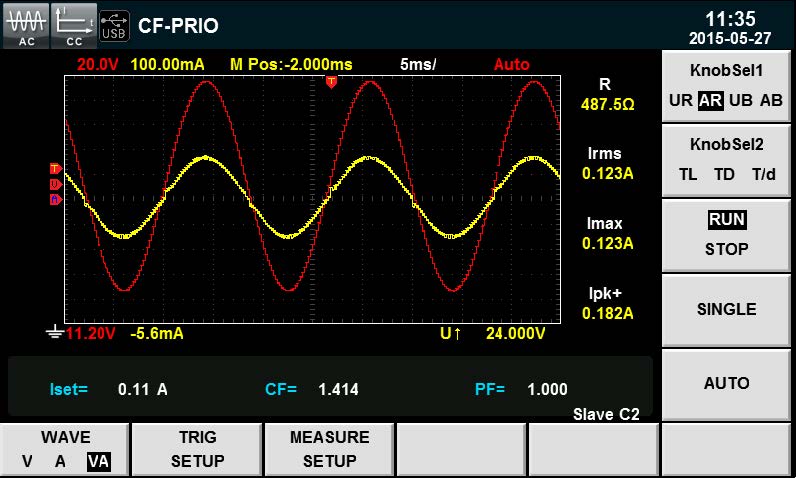
Task: Click the trigger level T marker beside the graph
Action: 55,168
